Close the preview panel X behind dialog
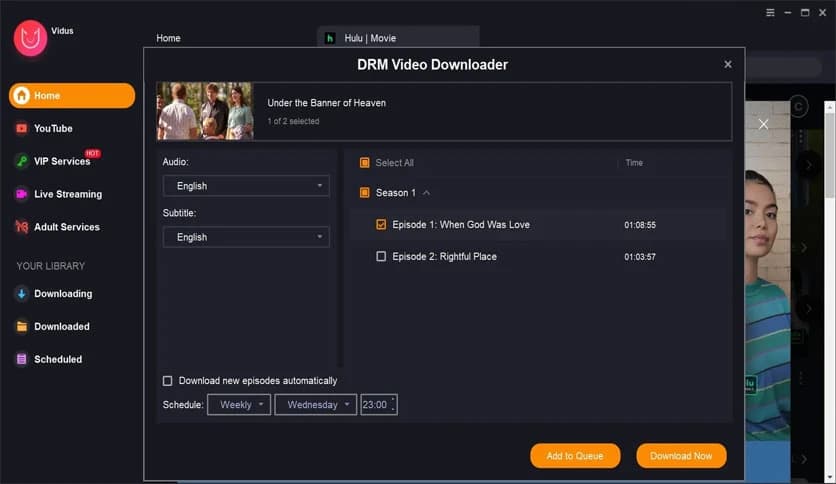836x484 pixels. click(x=763, y=124)
